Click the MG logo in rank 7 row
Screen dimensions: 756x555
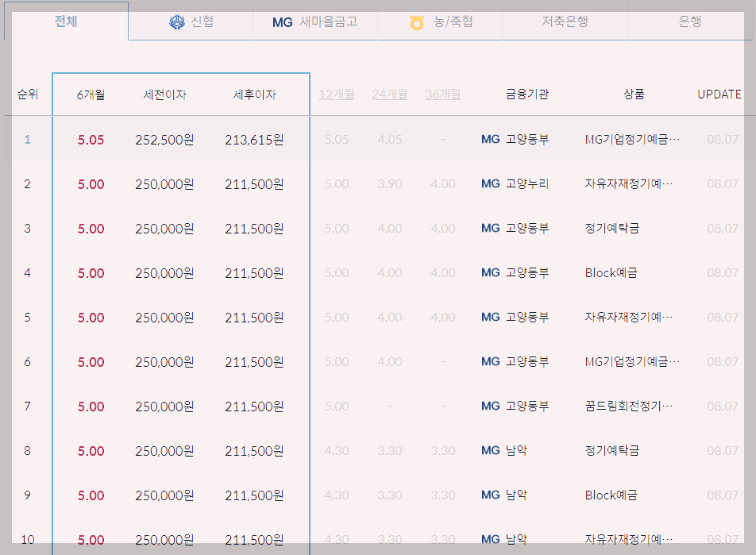[490, 406]
